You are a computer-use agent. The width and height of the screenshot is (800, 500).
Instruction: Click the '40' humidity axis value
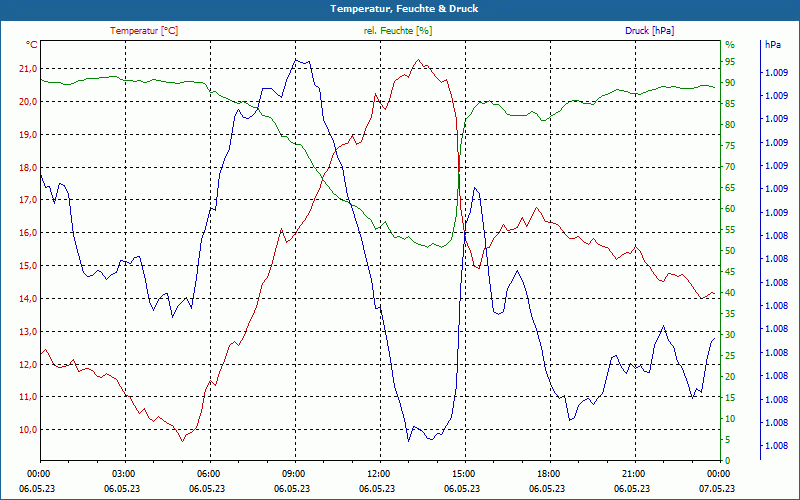click(730, 293)
